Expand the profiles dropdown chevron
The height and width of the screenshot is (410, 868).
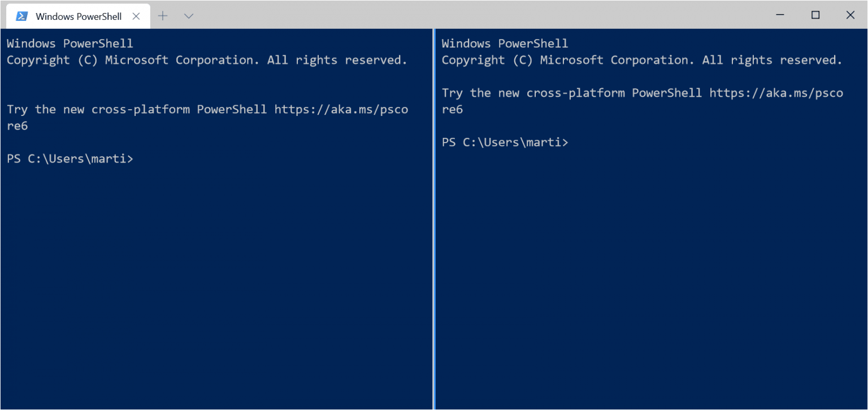pyautogui.click(x=189, y=16)
